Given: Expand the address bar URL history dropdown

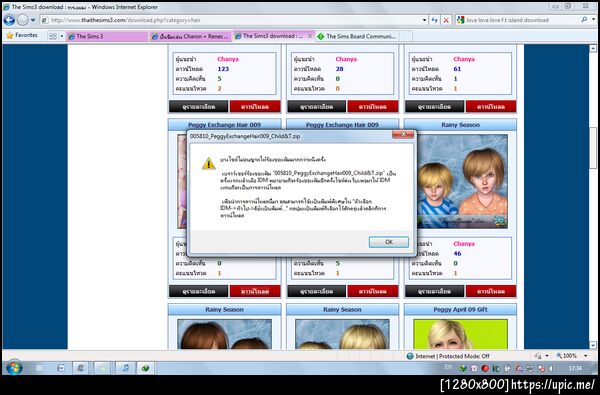Looking at the screenshot, I should (424, 20).
